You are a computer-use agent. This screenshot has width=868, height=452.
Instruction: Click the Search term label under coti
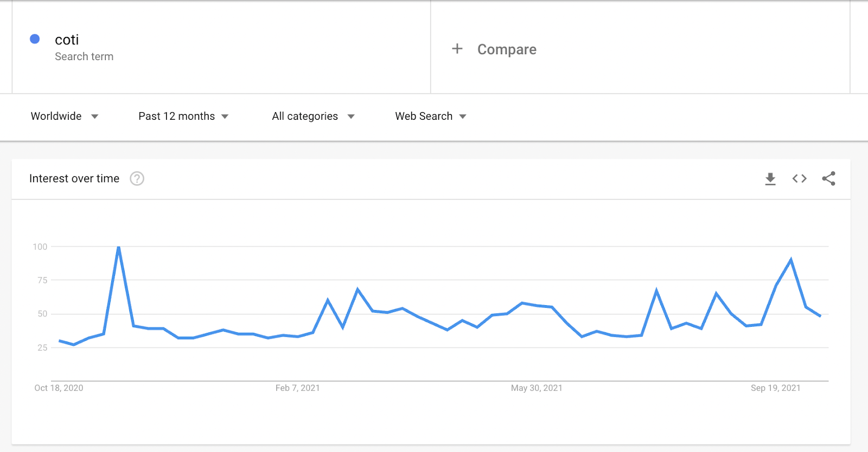click(84, 56)
